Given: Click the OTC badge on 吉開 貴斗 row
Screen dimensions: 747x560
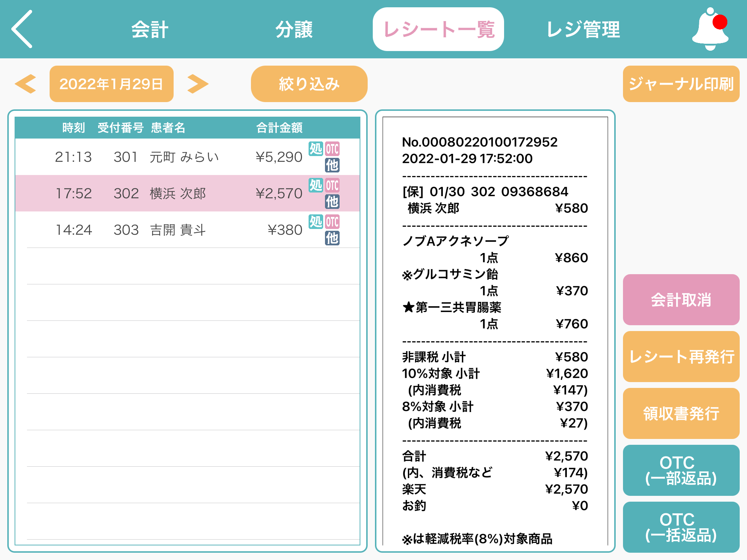Looking at the screenshot, I should 332,222.
